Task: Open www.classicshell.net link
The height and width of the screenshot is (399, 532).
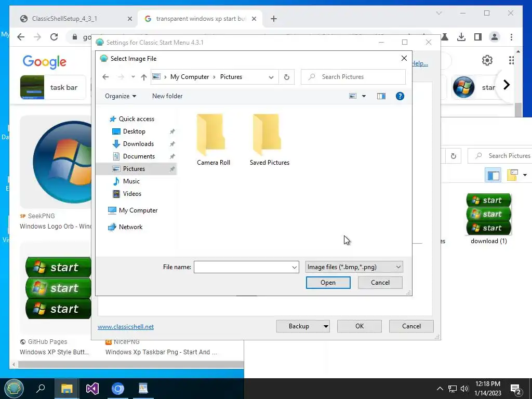Action: point(126,327)
